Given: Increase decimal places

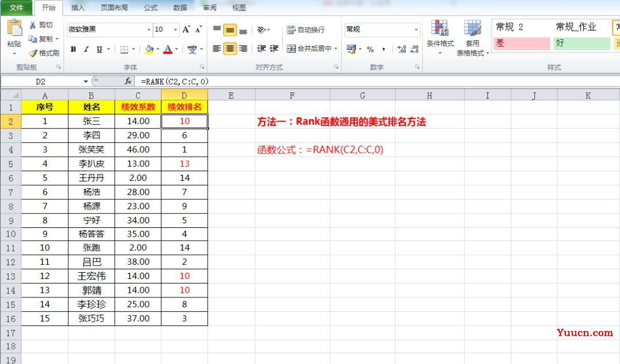Looking at the screenshot, I should [x=402, y=49].
